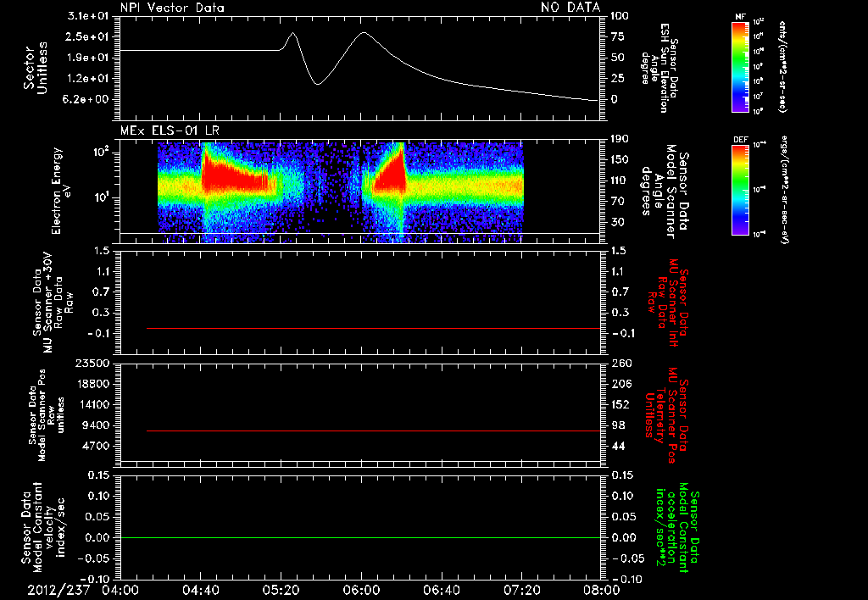Click the '1.2e+01' axis value
The width and height of the screenshot is (868, 600).
88,79
